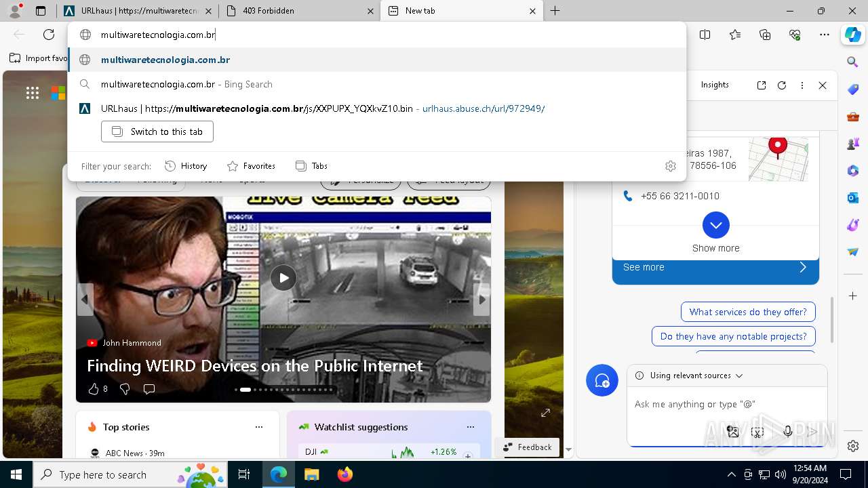The width and height of the screenshot is (868, 488).
Task: Open sidebar settings gear icon
Action: pos(853,446)
